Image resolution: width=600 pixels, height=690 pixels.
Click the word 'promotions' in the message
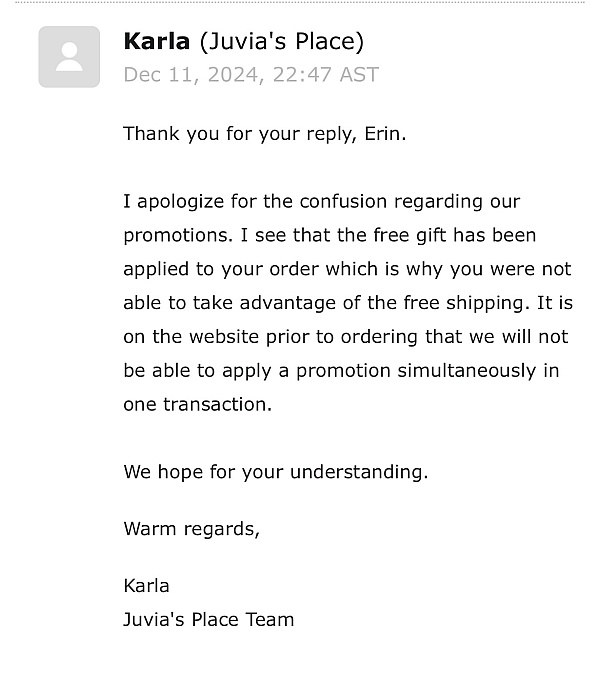(175, 236)
